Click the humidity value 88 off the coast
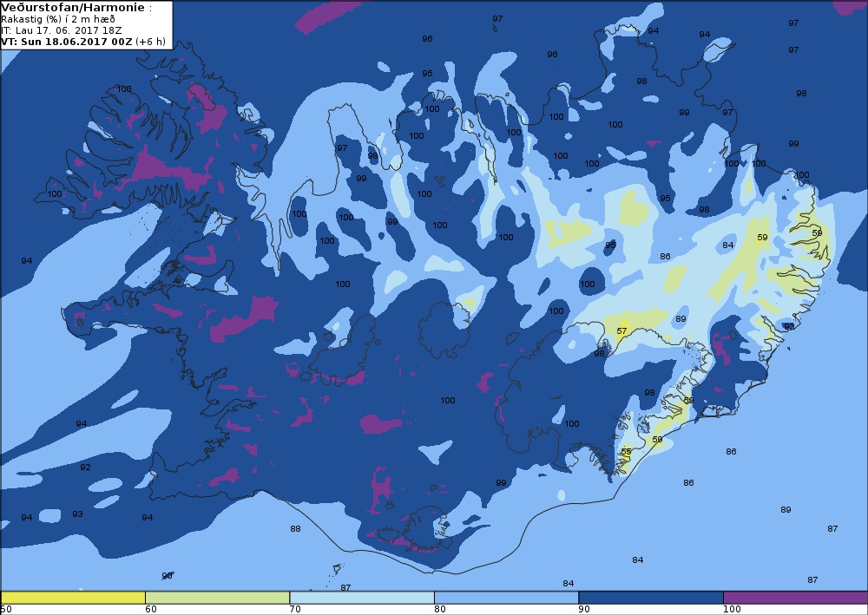 click(296, 529)
